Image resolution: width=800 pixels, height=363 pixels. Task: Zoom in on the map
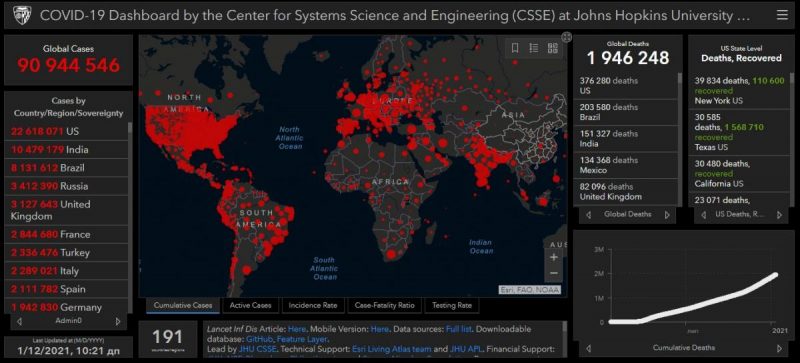[554, 258]
